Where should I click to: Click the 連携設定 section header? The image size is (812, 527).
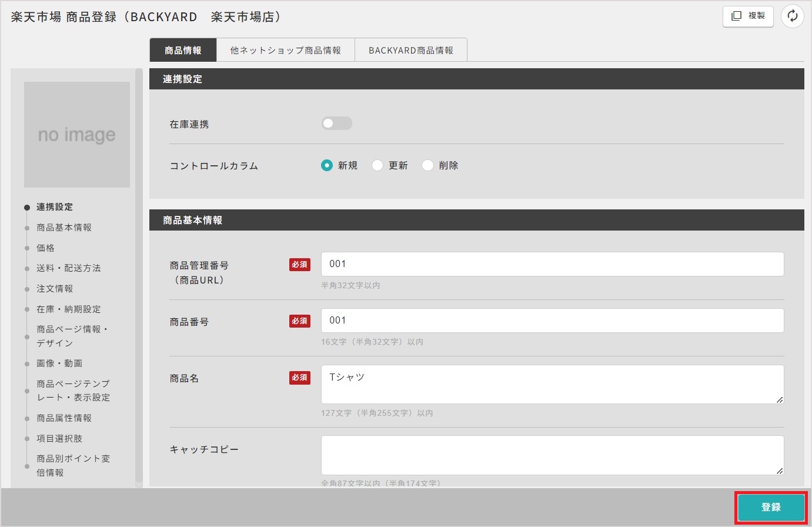tap(477, 79)
